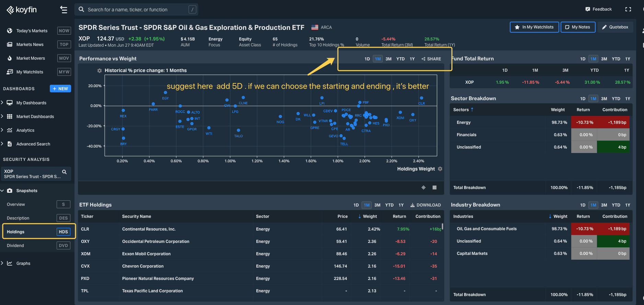The height and width of the screenshot is (305, 644).
Task: Click the Feedback button
Action: [598, 9]
